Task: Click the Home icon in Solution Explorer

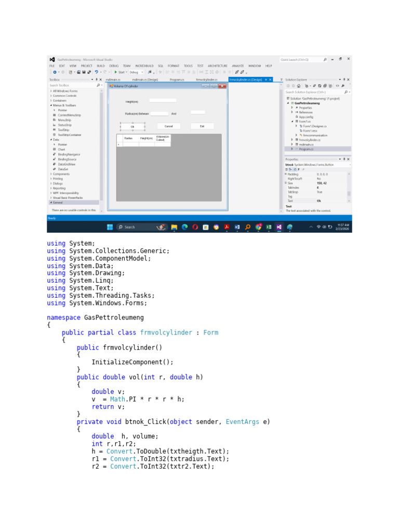Action: coord(299,86)
